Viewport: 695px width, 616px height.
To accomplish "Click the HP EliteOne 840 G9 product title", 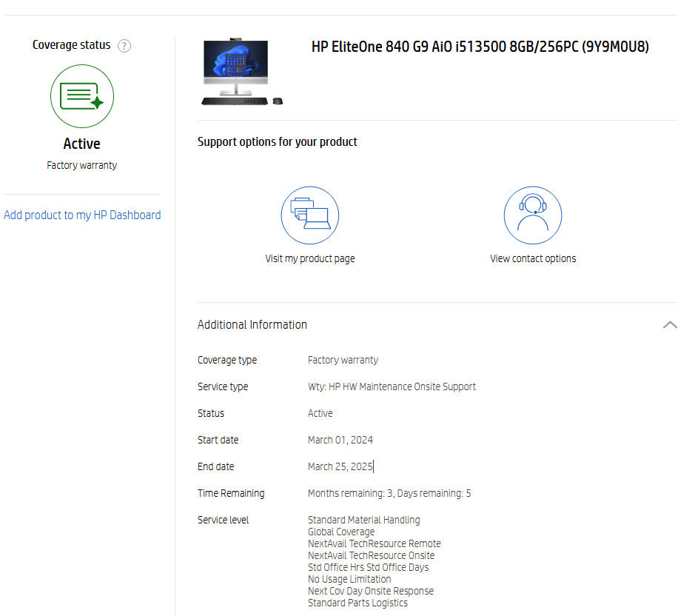I will (480, 47).
